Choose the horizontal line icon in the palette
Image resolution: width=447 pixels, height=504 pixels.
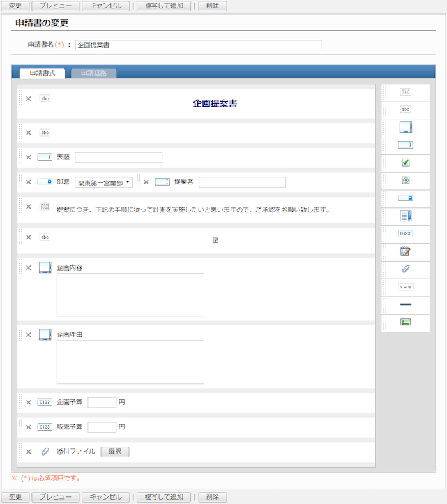click(405, 304)
